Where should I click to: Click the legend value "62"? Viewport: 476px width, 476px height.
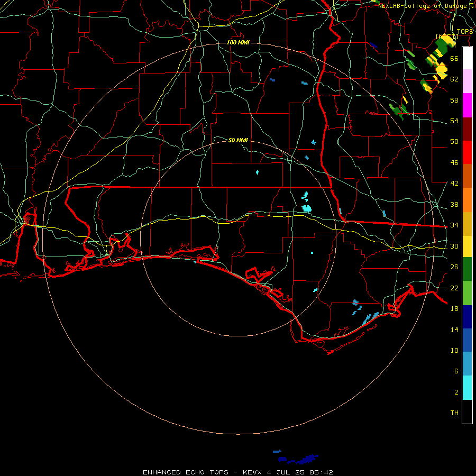pyautogui.click(x=454, y=79)
